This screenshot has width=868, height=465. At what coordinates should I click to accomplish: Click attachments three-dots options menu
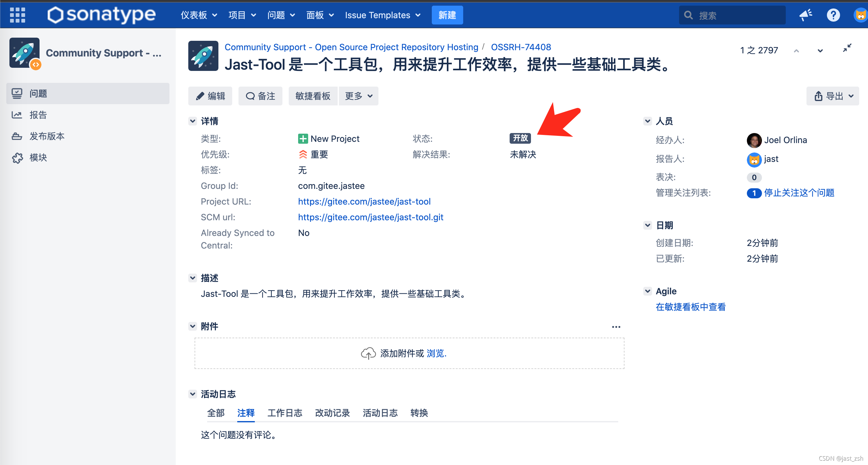[x=616, y=327]
